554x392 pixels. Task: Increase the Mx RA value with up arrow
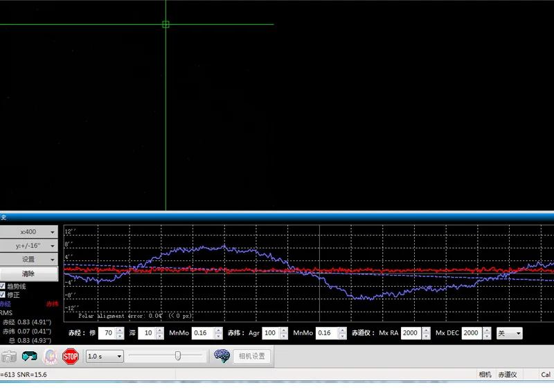point(425,330)
